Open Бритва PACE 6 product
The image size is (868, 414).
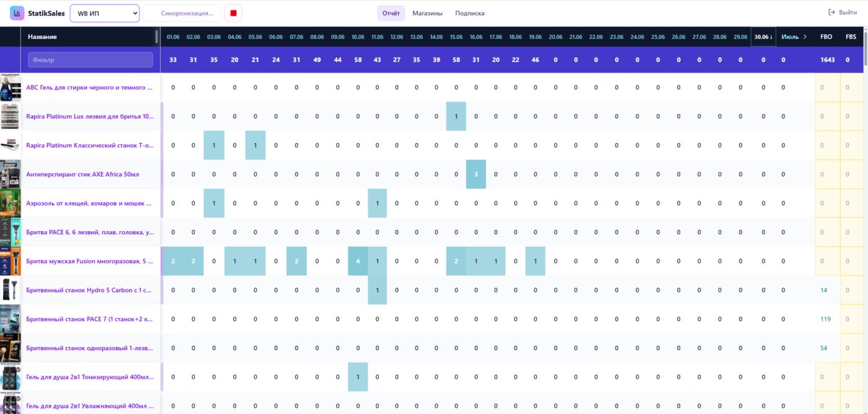(89, 232)
